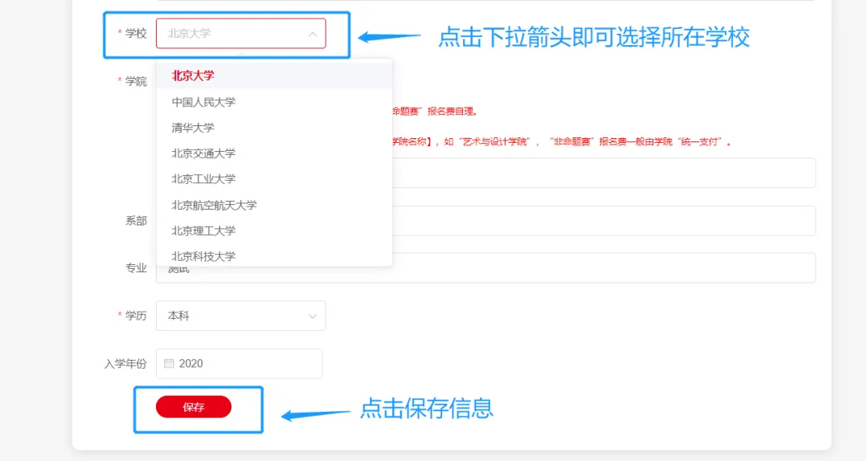Click the red 保存 button

pyautogui.click(x=194, y=407)
